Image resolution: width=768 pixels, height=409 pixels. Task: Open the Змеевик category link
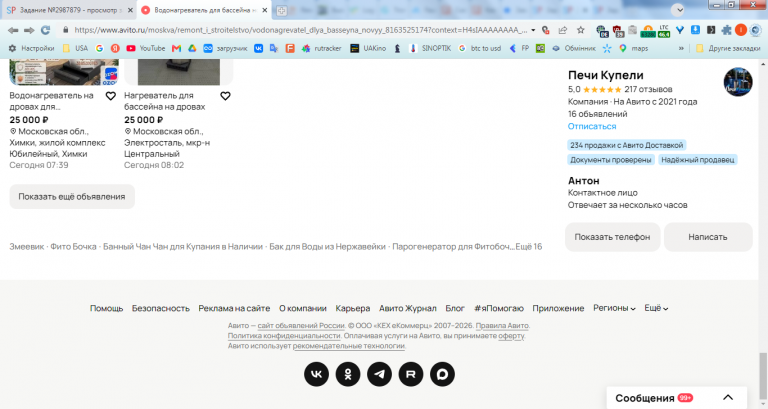coord(26,246)
